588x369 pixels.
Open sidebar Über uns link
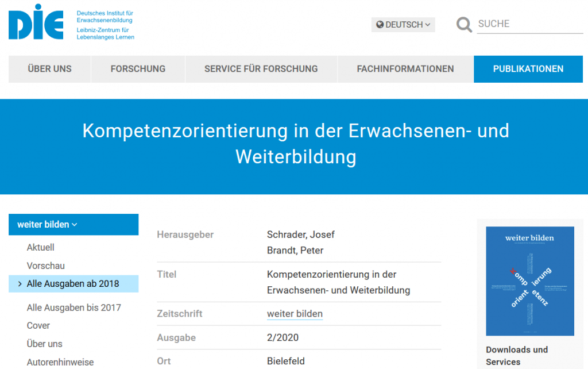pos(45,344)
